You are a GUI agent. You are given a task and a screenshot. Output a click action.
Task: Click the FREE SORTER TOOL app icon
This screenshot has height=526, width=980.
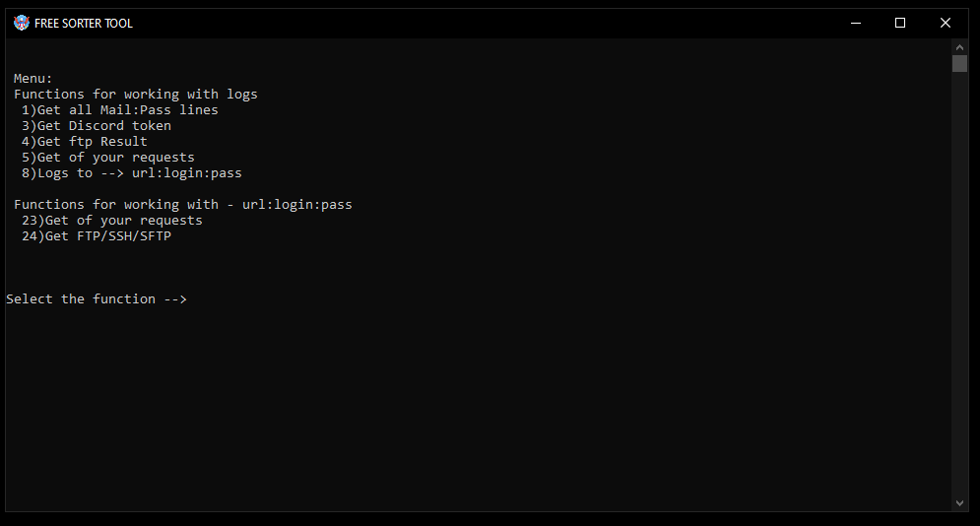click(22, 23)
